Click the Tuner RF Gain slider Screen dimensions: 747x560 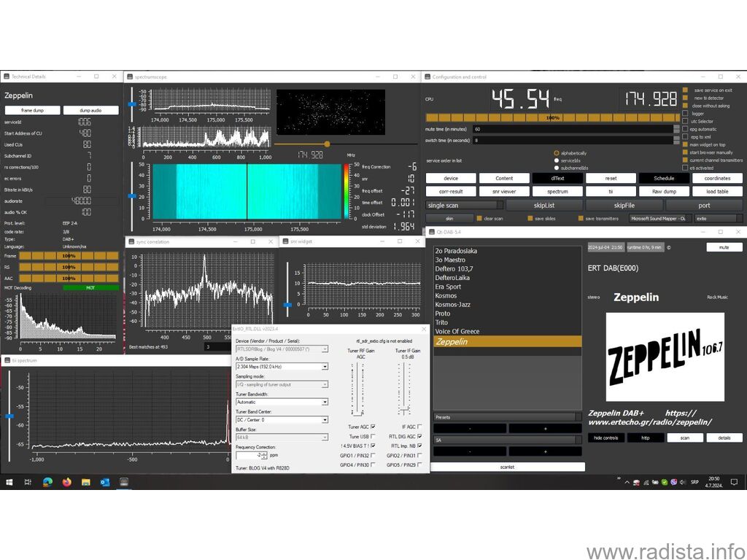[357, 388]
